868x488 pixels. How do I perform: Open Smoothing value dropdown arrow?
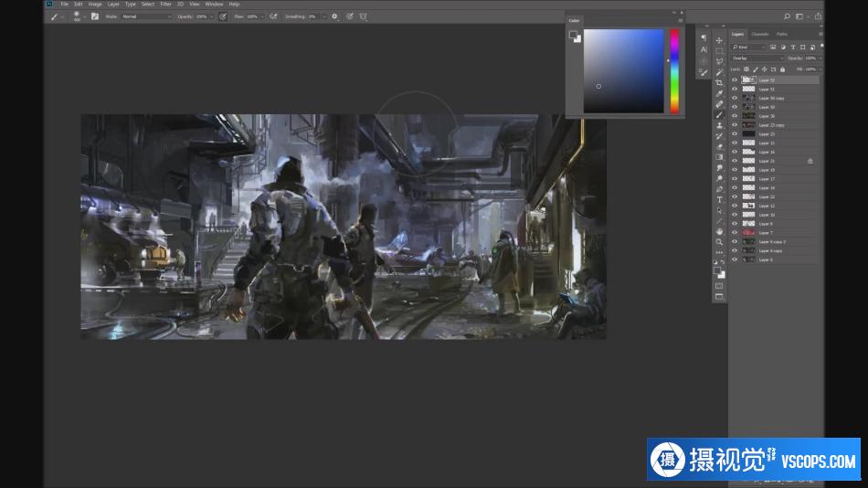click(x=323, y=16)
